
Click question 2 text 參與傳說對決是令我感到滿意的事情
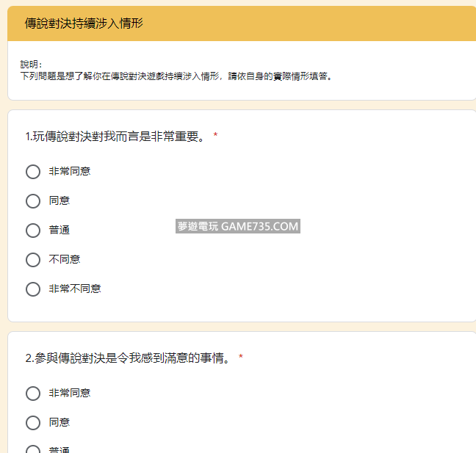(x=129, y=358)
